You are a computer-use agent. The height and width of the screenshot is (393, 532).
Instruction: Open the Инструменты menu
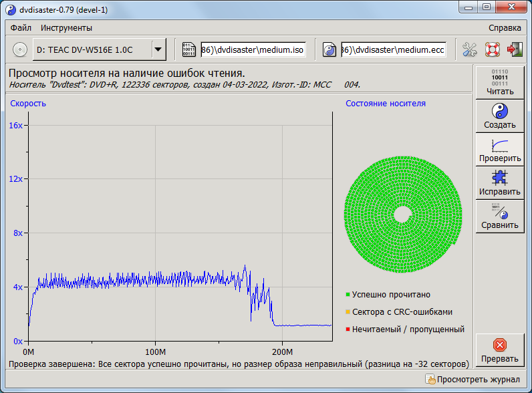[x=66, y=28]
